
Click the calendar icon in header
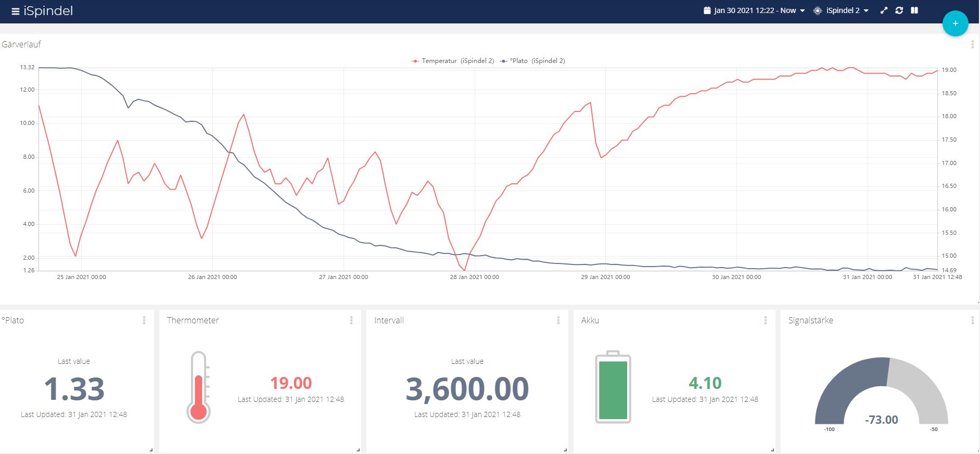coord(707,10)
